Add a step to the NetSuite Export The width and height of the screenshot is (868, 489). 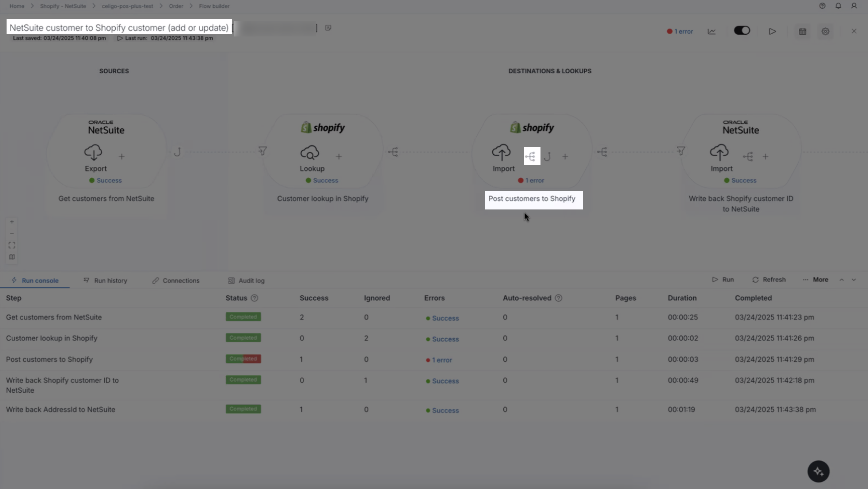(x=121, y=157)
